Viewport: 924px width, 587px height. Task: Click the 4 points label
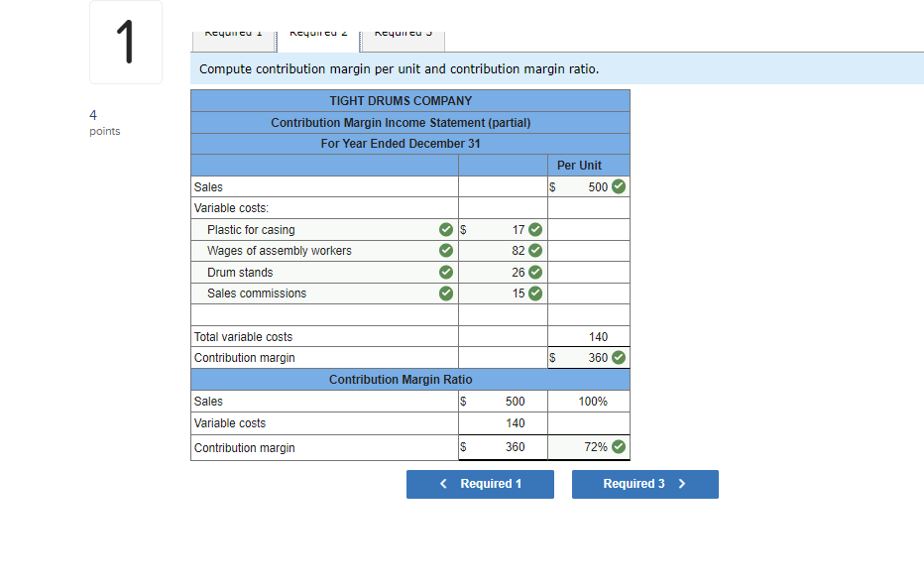pyautogui.click(x=104, y=123)
